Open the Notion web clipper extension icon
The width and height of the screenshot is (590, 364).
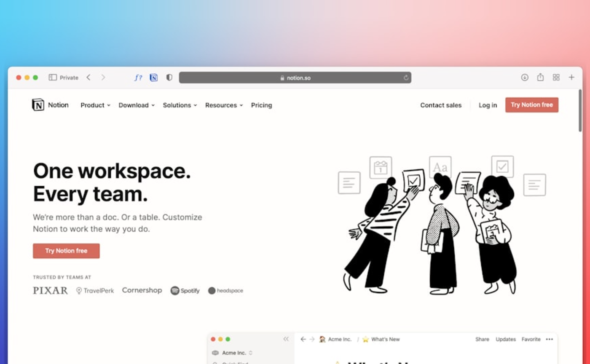(x=154, y=78)
